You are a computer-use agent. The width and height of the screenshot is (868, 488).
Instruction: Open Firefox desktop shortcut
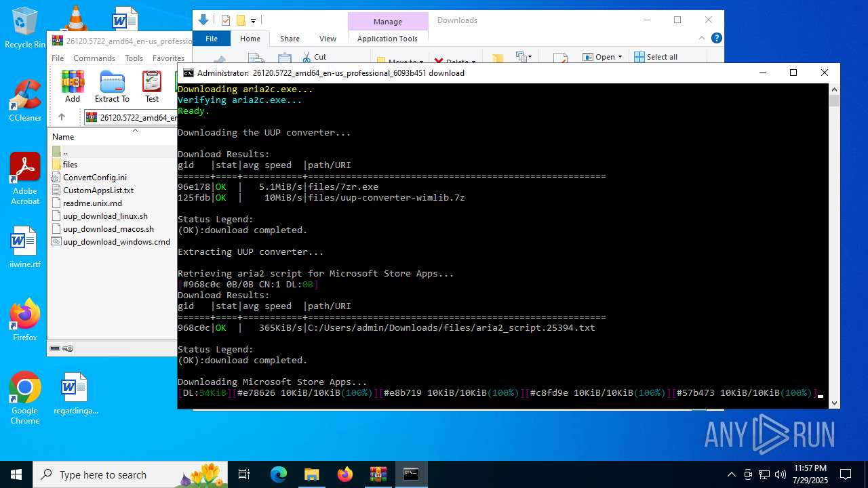coord(25,321)
